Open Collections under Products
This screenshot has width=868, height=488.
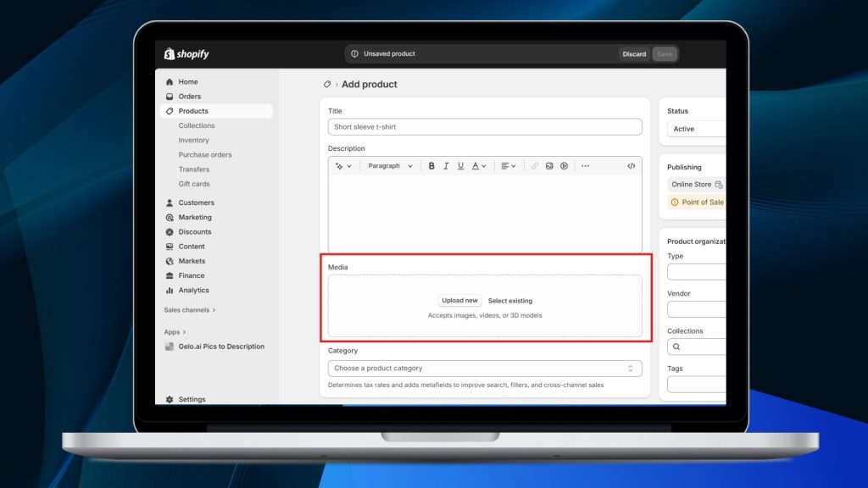196,125
